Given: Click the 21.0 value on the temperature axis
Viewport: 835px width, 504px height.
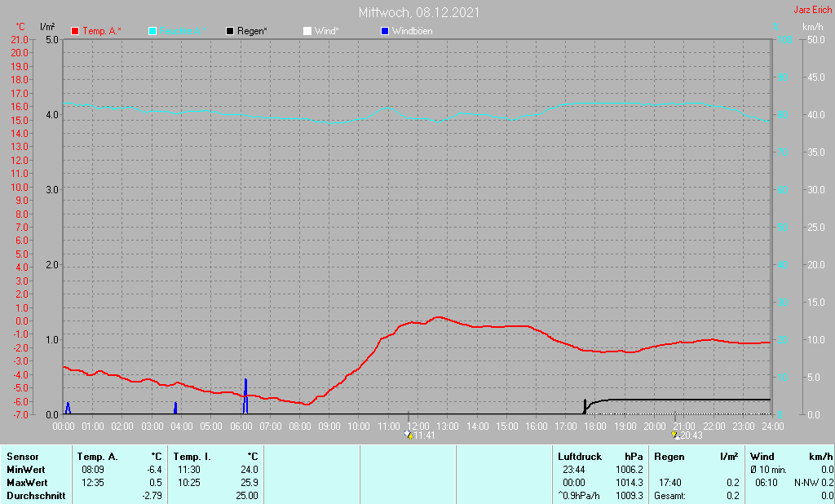Looking at the screenshot, I should (20, 40).
